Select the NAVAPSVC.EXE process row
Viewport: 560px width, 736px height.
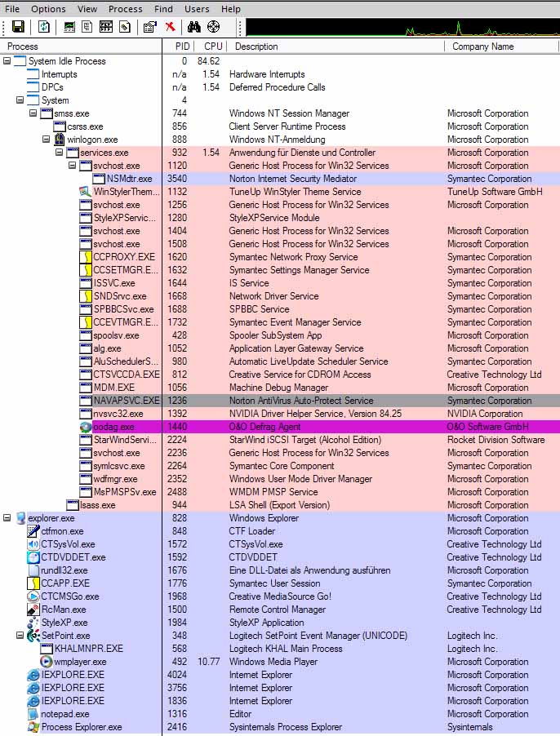(x=280, y=401)
